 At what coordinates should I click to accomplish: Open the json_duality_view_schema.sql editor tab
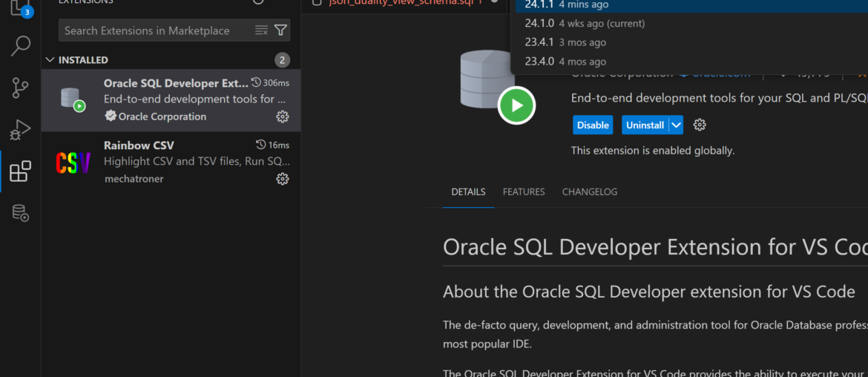click(405, 2)
